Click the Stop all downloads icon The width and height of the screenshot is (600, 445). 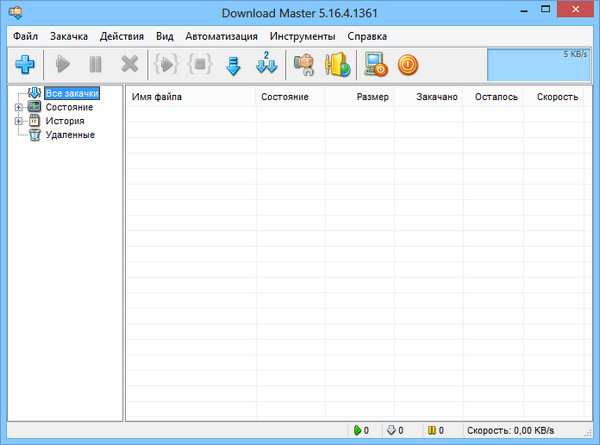tap(198, 65)
